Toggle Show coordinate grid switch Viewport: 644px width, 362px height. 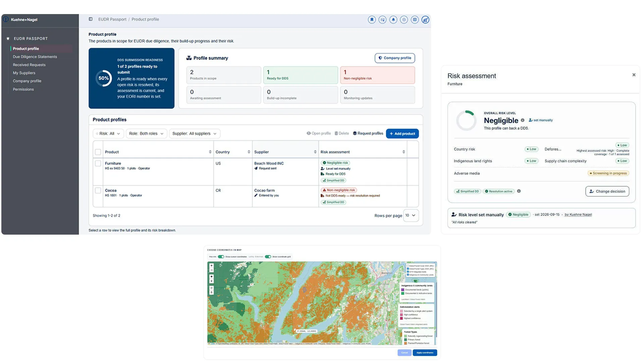[x=268, y=257]
